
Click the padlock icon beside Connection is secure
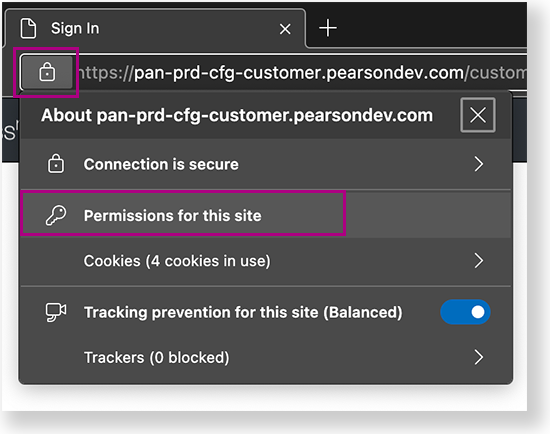click(x=56, y=164)
